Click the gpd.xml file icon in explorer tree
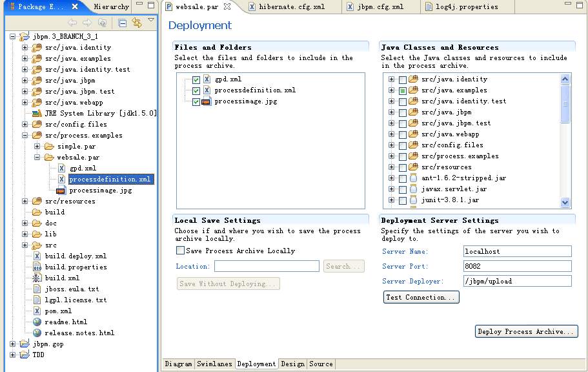The height and width of the screenshot is (372, 588). pos(61,168)
